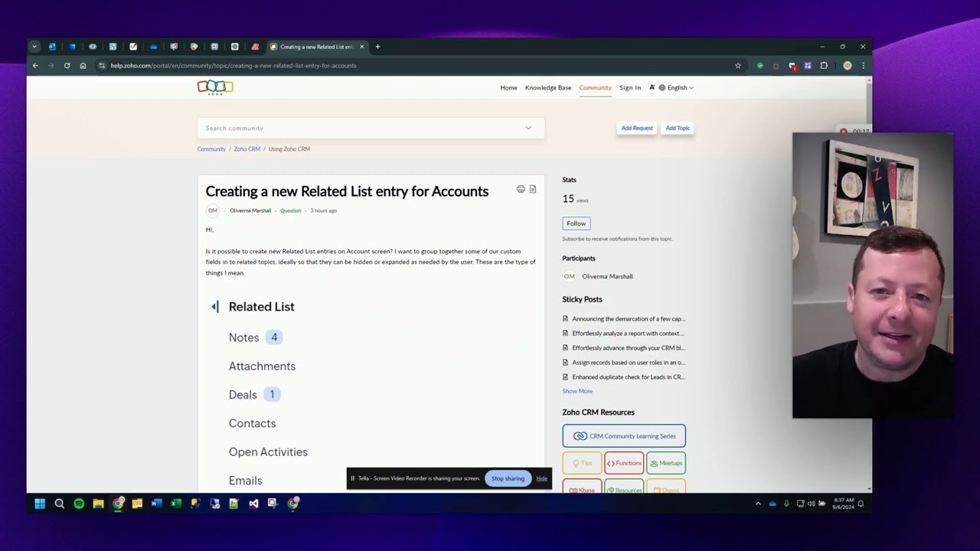The image size is (980, 551).
Task: Open the Meetups resource button
Action: (x=666, y=463)
